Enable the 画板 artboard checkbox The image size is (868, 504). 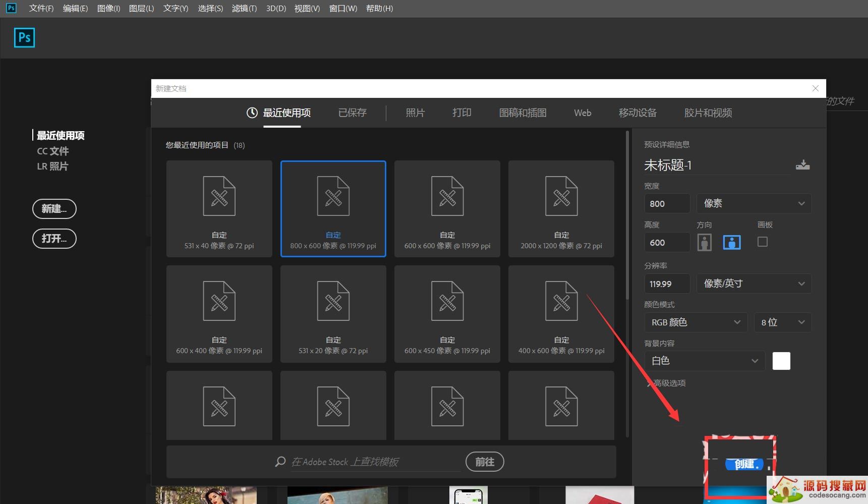pos(763,242)
